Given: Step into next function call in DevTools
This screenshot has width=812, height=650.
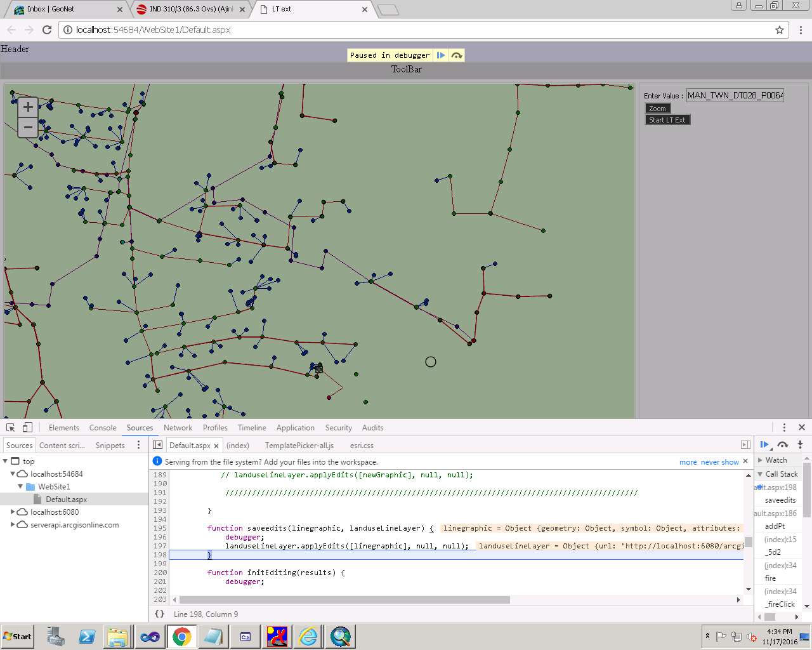Looking at the screenshot, I should point(800,445).
